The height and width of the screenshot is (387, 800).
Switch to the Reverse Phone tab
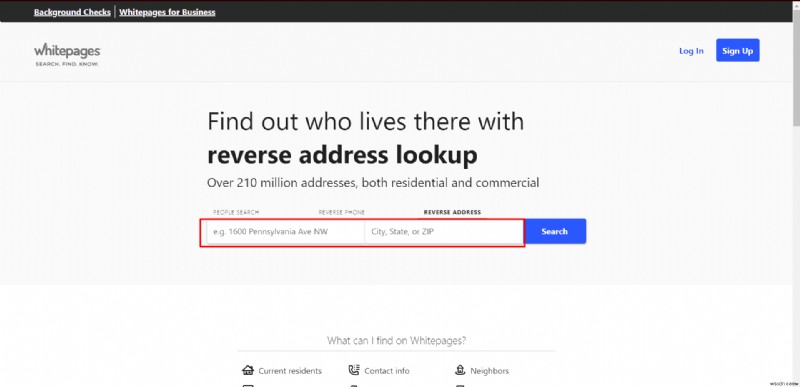click(341, 213)
